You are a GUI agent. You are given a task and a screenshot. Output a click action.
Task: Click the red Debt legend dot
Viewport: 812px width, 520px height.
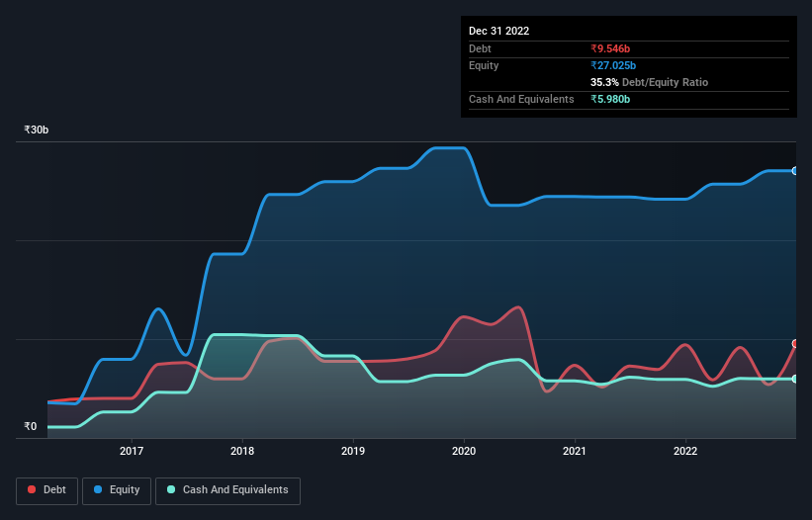tap(32, 489)
